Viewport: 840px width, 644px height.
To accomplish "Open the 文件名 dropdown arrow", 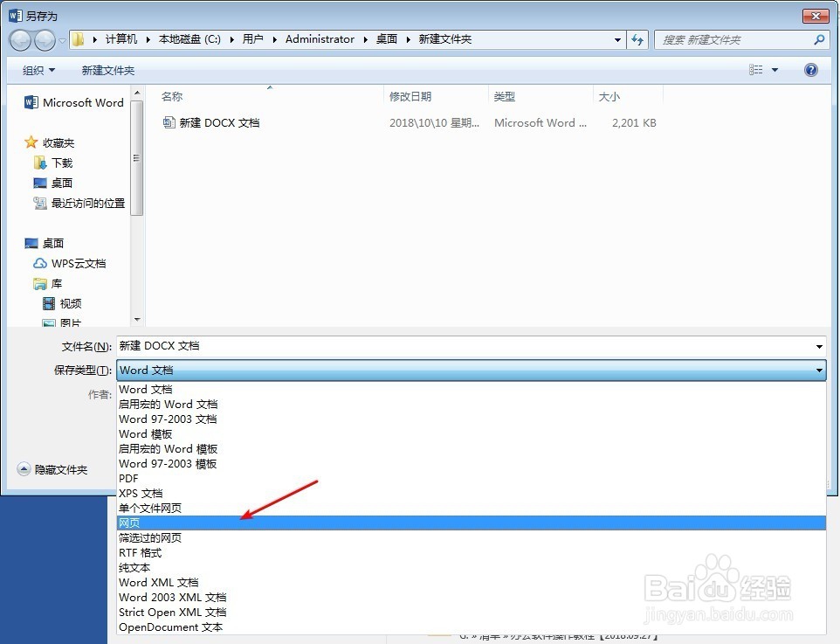I will tap(819, 346).
